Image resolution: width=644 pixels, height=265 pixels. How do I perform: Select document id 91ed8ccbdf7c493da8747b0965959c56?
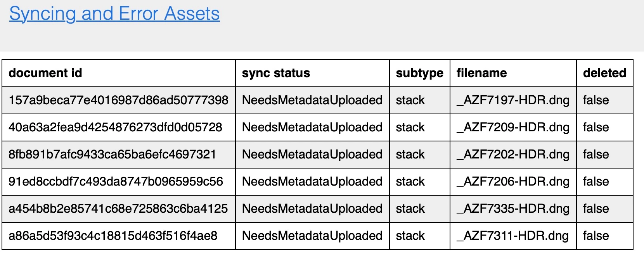[x=116, y=182]
